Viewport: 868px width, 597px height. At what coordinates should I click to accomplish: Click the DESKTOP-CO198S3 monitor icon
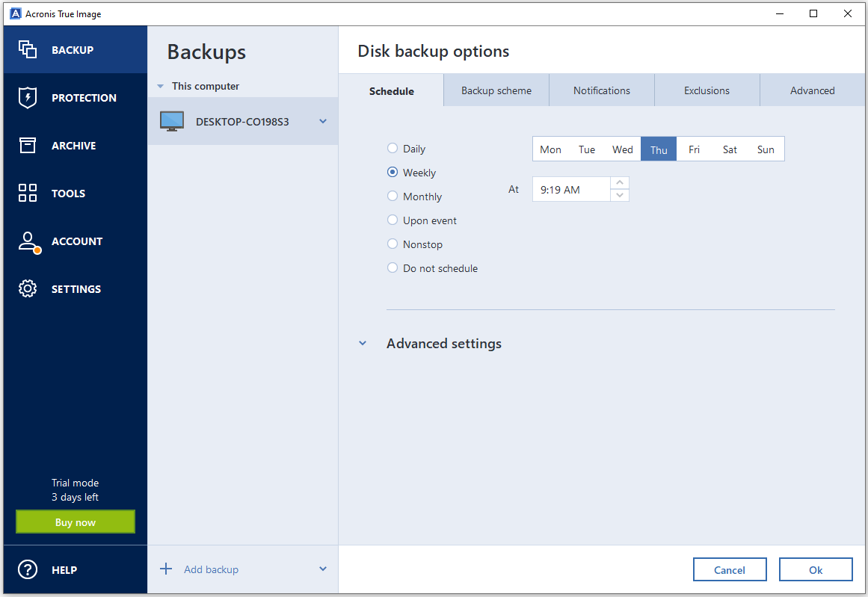172,121
